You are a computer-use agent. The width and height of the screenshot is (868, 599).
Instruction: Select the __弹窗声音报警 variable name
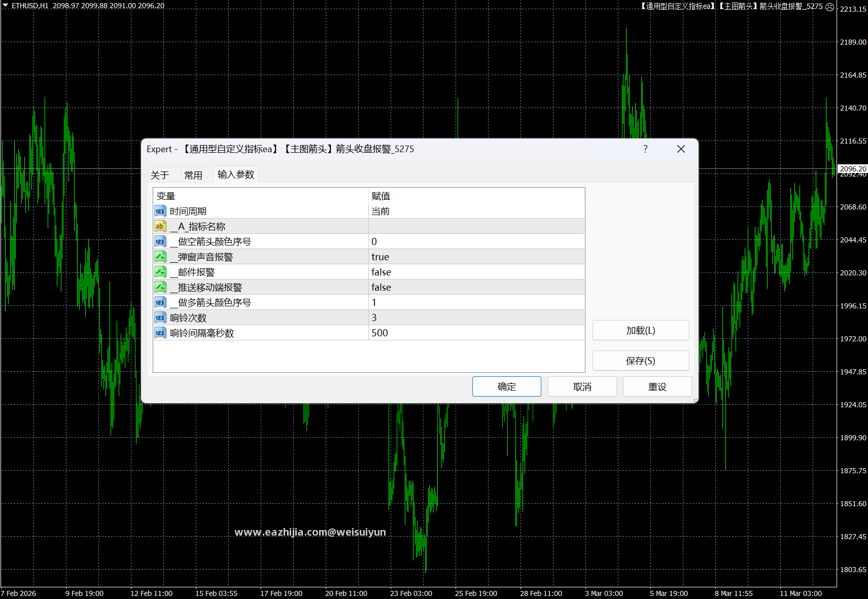click(x=201, y=257)
